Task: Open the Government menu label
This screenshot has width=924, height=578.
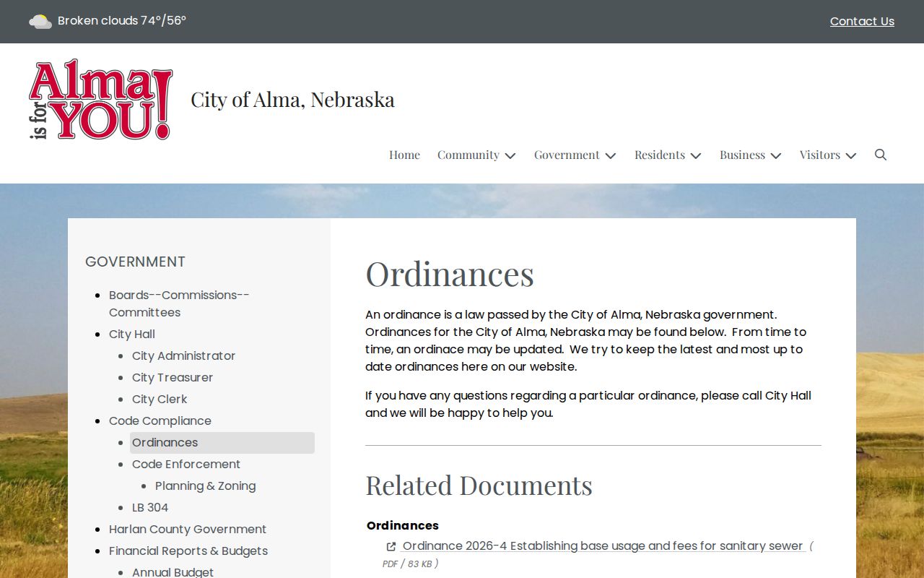Action: [567, 155]
